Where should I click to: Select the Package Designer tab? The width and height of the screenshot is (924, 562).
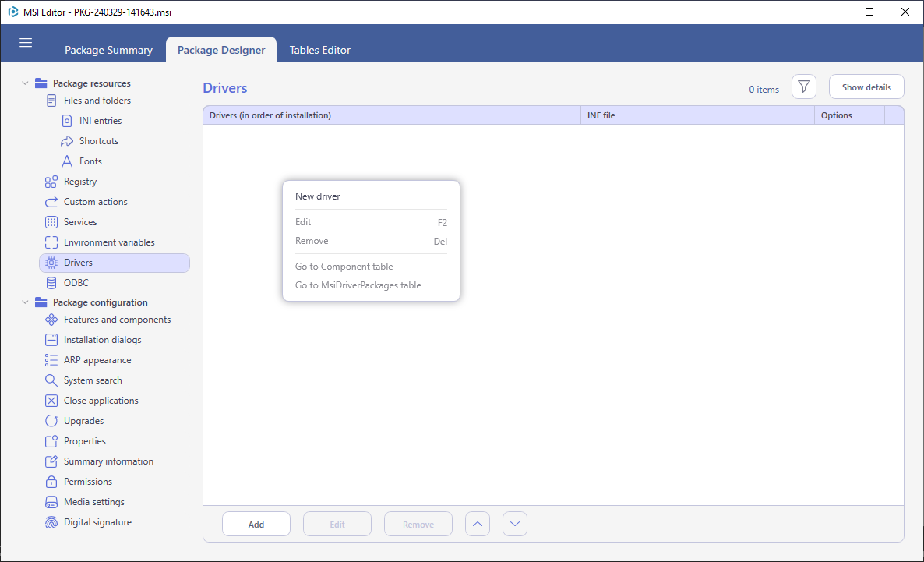tap(221, 50)
